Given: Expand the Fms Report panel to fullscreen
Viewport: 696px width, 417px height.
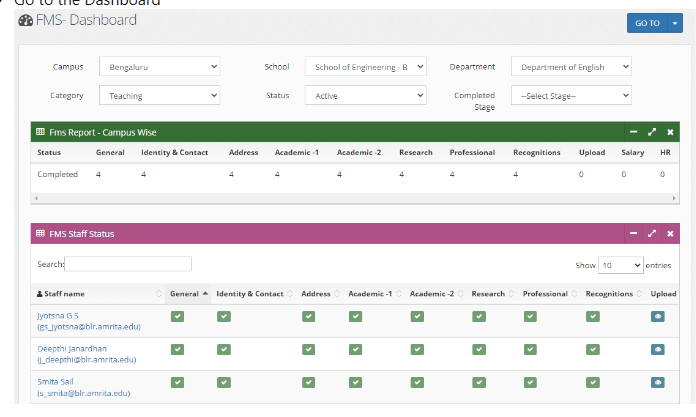Looking at the screenshot, I should (x=652, y=132).
